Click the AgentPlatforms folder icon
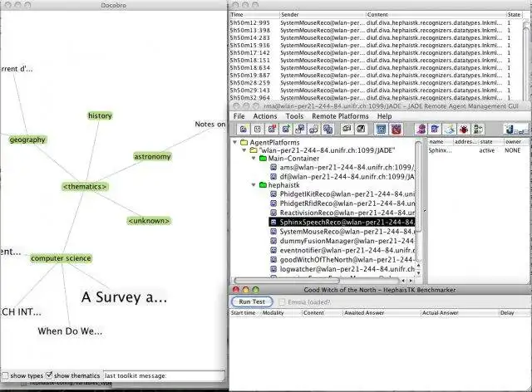 click(244, 142)
